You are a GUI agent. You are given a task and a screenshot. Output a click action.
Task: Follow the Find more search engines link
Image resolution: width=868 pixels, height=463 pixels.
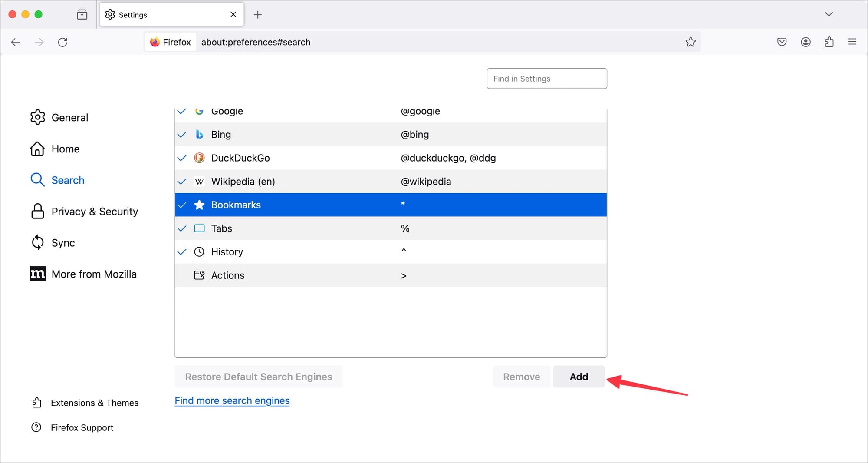click(232, 400)
